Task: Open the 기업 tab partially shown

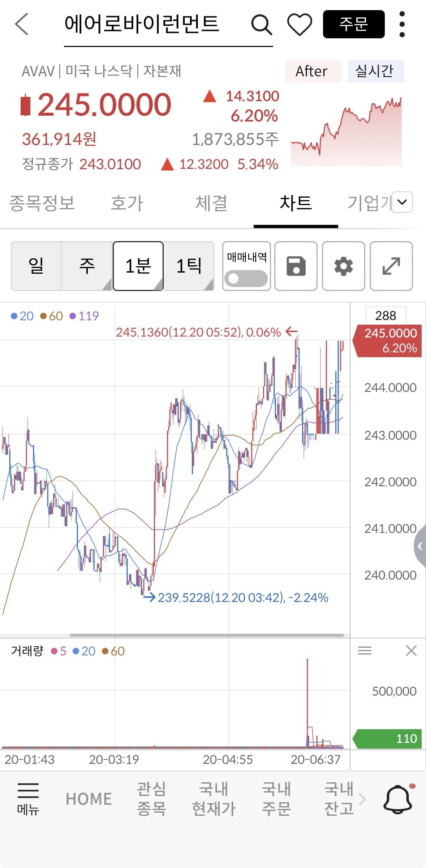Action: tap(369, 203)
